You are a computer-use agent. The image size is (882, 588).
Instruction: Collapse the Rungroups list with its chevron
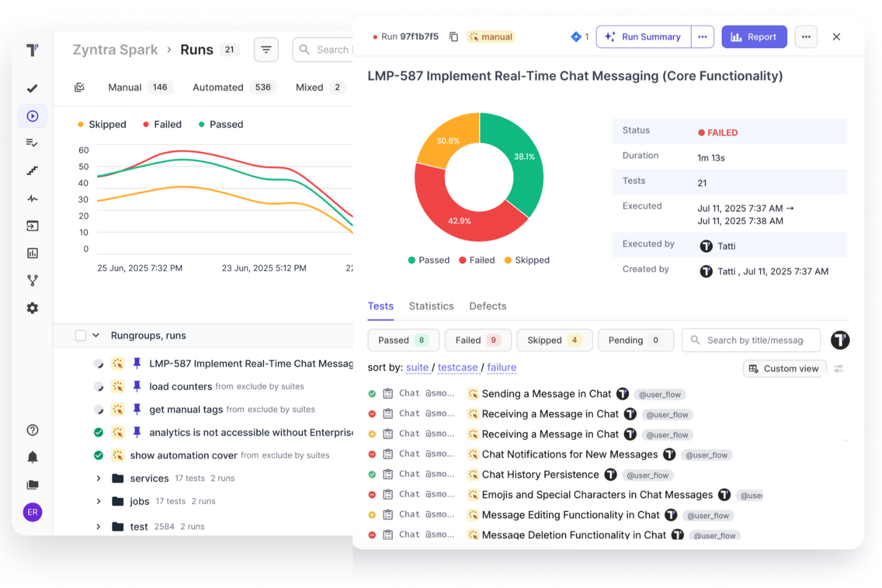tap(96, 335)
